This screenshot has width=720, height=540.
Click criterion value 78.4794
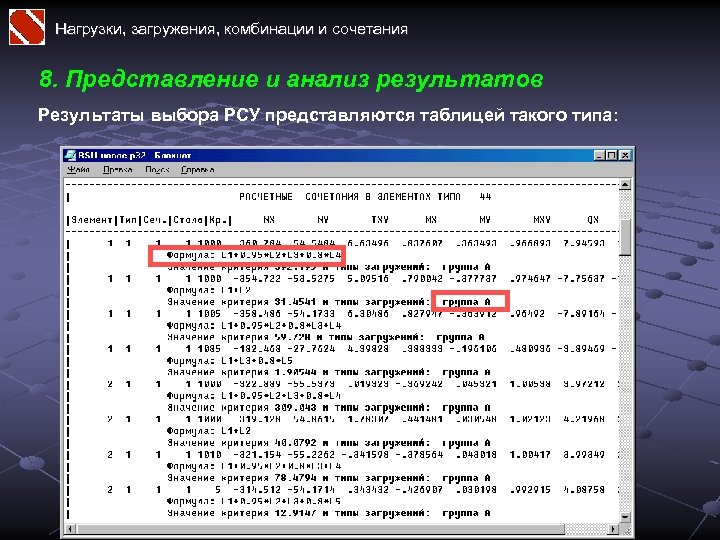point(295,478)
